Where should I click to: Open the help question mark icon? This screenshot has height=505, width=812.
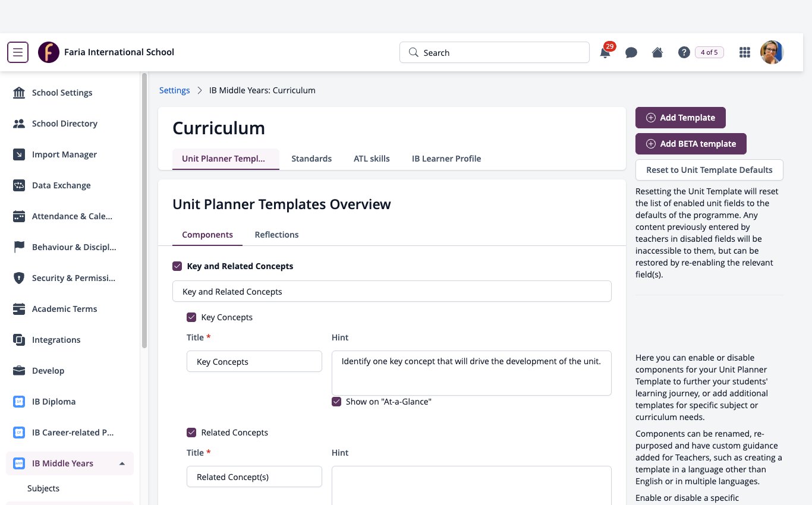[684, 52]
